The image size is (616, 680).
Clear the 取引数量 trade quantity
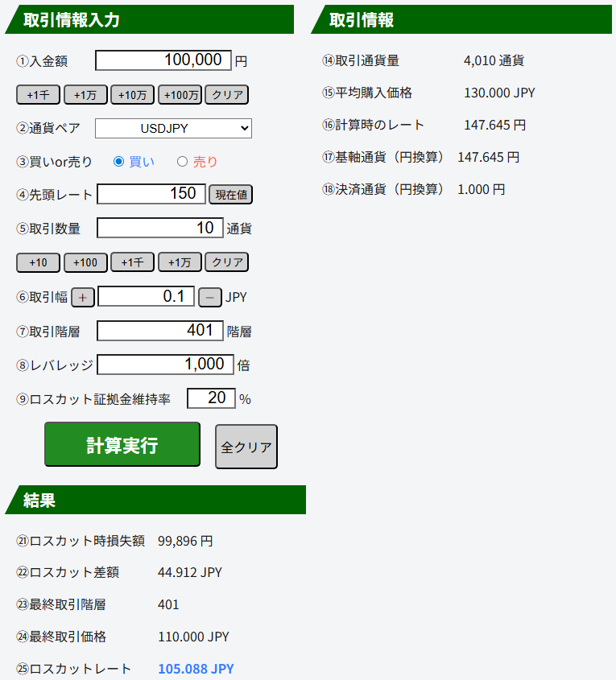(x=227, y=262)
